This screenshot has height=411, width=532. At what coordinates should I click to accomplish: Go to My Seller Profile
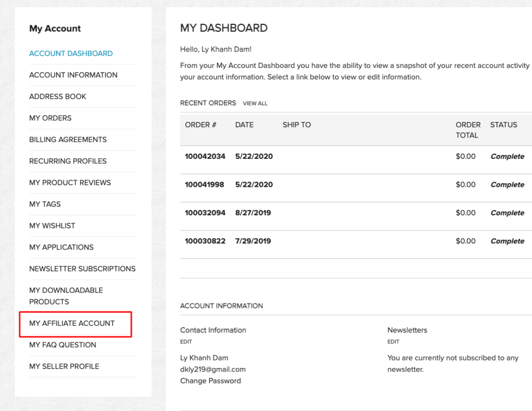click(64, 366)
